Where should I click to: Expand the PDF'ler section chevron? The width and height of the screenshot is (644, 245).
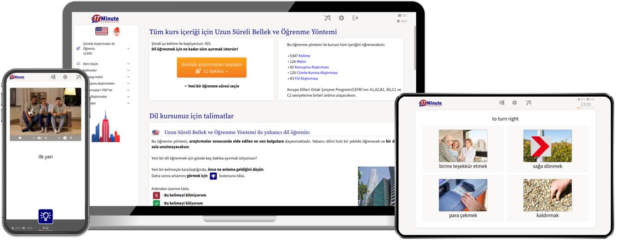point(128,90)
